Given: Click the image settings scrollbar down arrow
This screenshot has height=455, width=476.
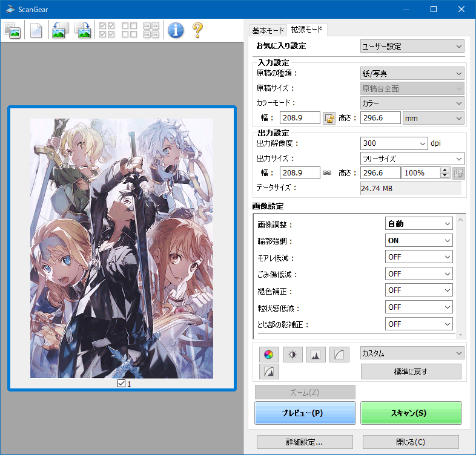Looking at the screenshot, I should (460, 335).
